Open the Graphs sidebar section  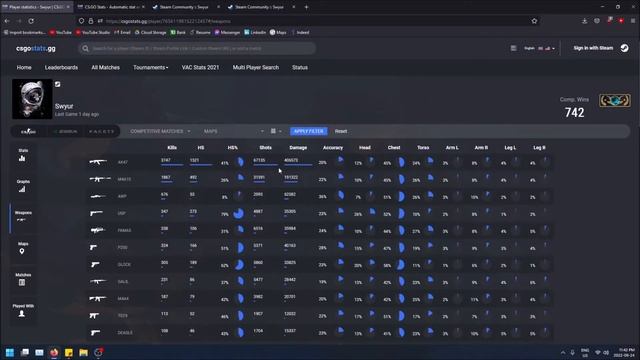[x=22, y=186]
